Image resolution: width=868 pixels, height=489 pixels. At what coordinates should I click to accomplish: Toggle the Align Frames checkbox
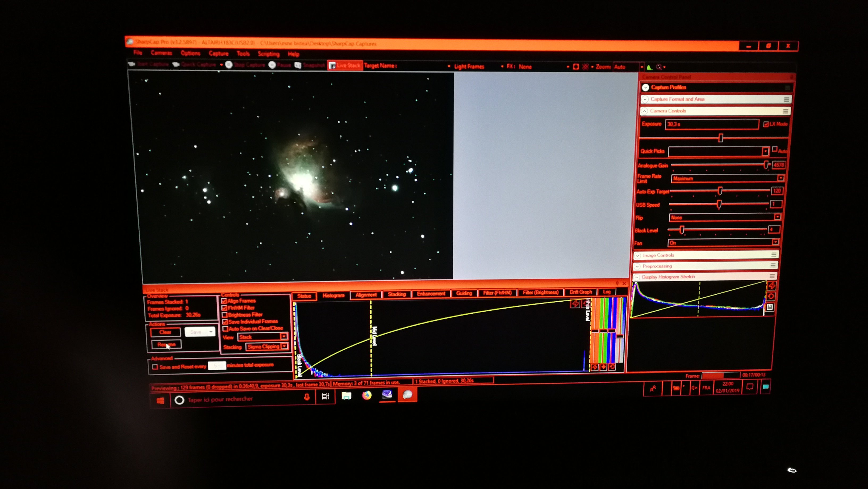pyautogui.click(x=224, y=301)
